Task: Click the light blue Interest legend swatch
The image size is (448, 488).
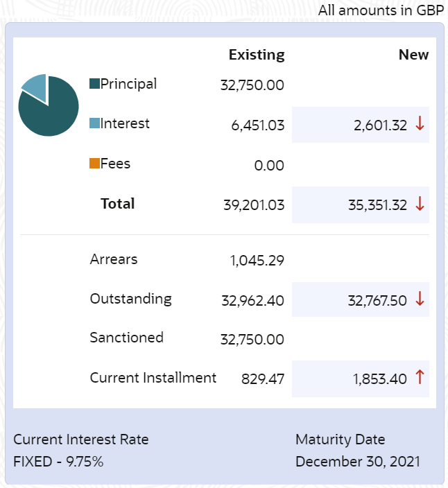Action: [x=94, y=124]
